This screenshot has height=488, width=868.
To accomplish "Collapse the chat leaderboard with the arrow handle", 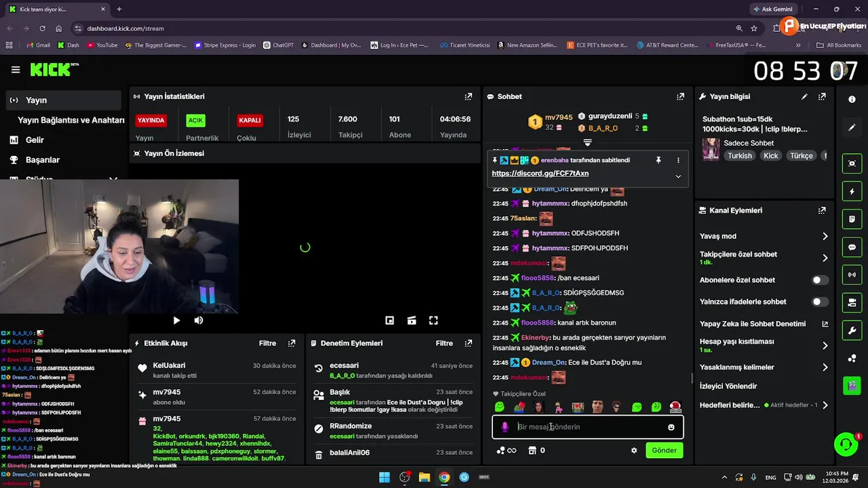I will point(587,143).
